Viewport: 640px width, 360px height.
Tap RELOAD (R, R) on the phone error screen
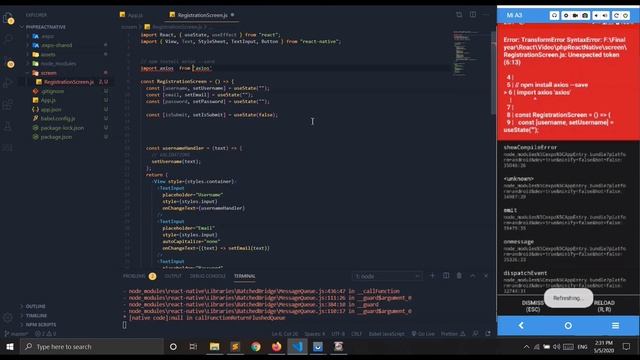[x=604, y=306]
